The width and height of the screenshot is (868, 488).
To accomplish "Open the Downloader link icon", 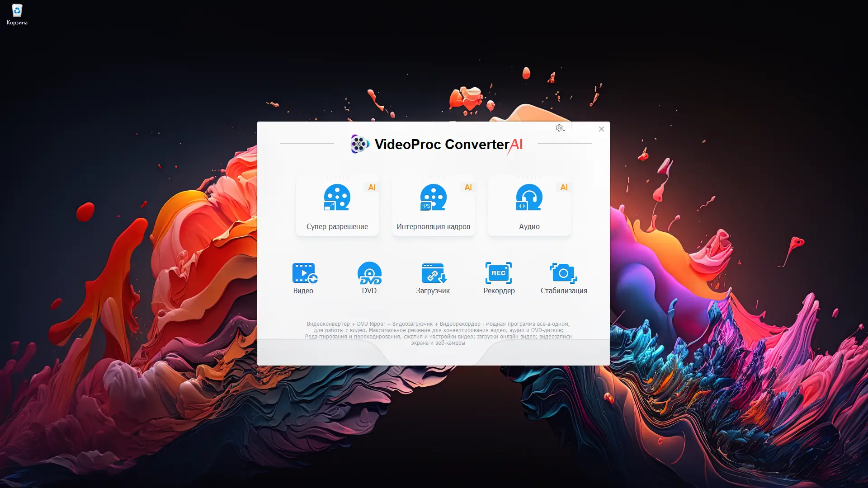I will coord(434,273).
